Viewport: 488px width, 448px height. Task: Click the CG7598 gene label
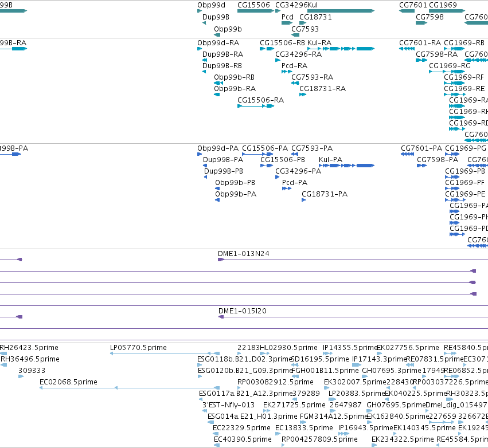(x=430, y=17)
